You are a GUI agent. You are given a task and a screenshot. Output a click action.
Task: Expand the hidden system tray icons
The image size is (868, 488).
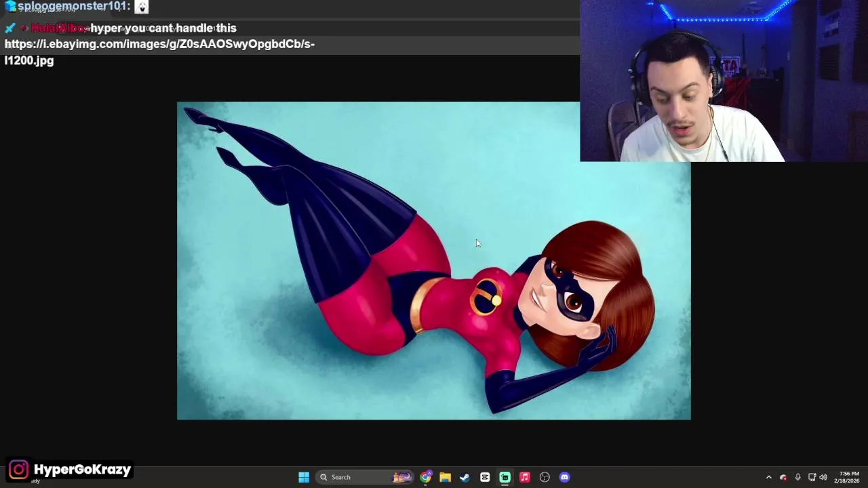click(768, 477)
